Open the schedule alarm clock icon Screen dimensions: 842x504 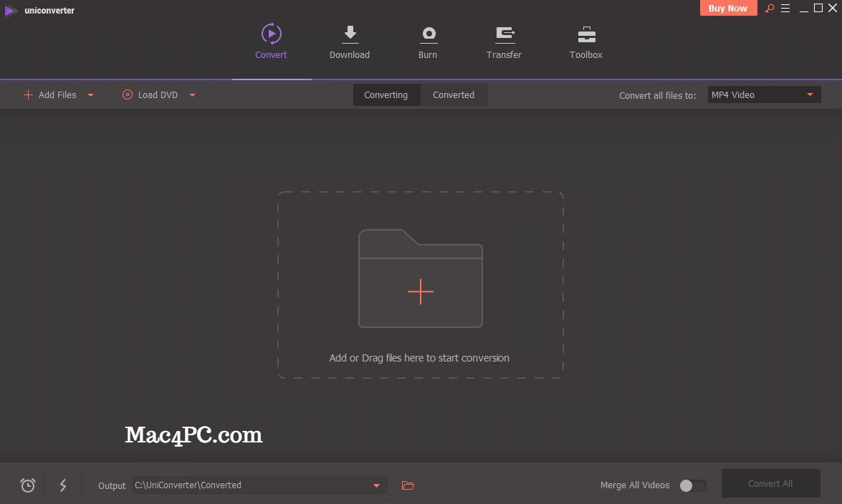click(x=28, y=485)
